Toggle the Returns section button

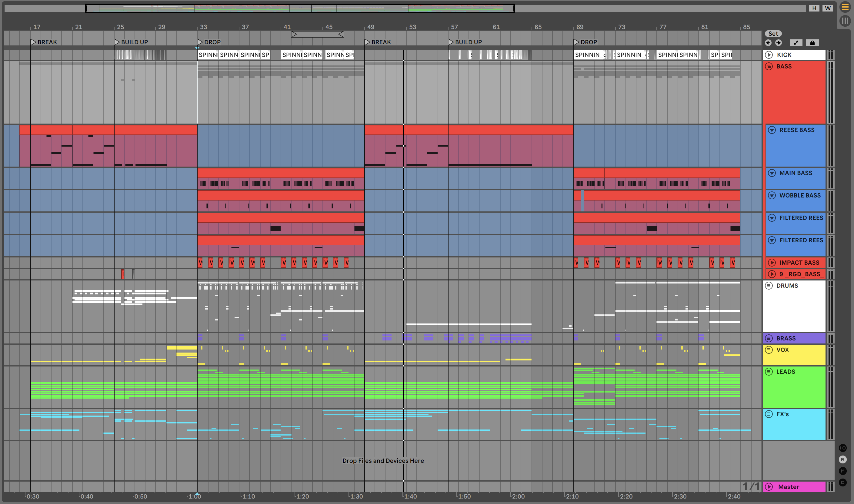[x=842, y=459]
